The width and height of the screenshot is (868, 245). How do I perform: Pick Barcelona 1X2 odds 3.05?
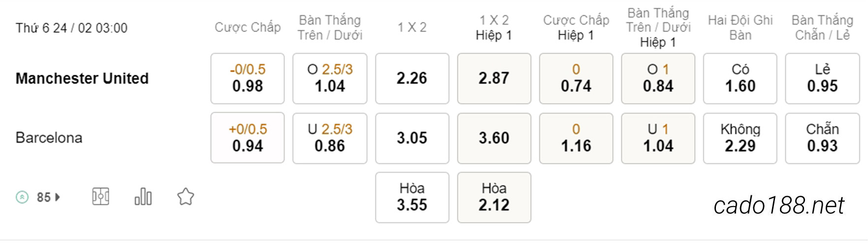(x=412, y=138)
